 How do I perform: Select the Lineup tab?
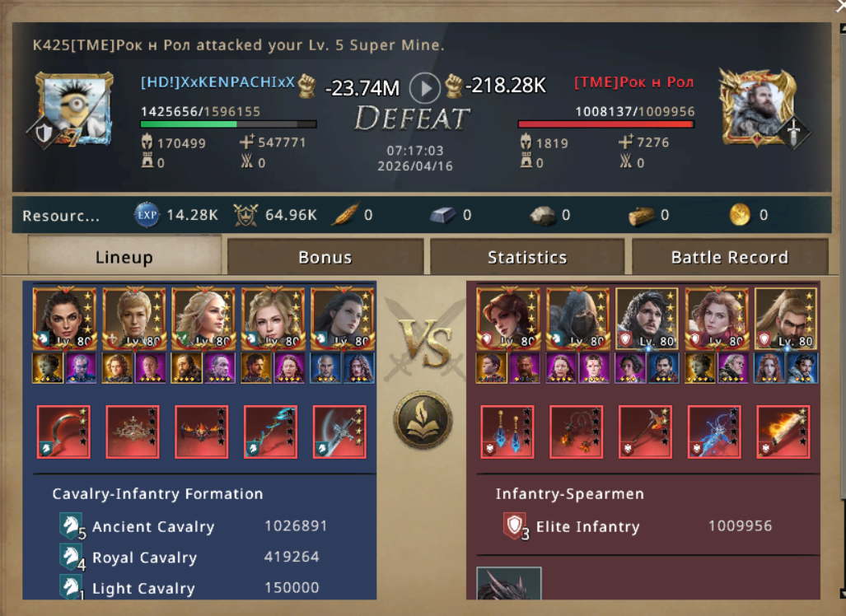[x=124, y=257]
